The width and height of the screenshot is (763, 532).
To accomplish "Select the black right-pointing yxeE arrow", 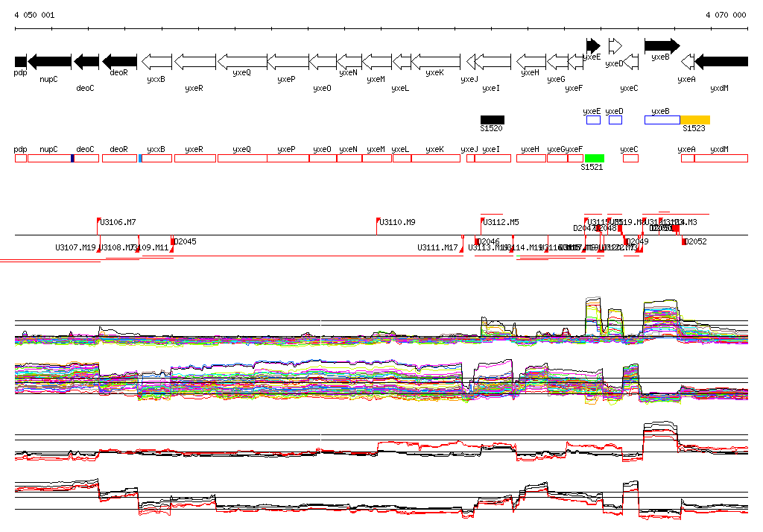I will coord(593,45).
